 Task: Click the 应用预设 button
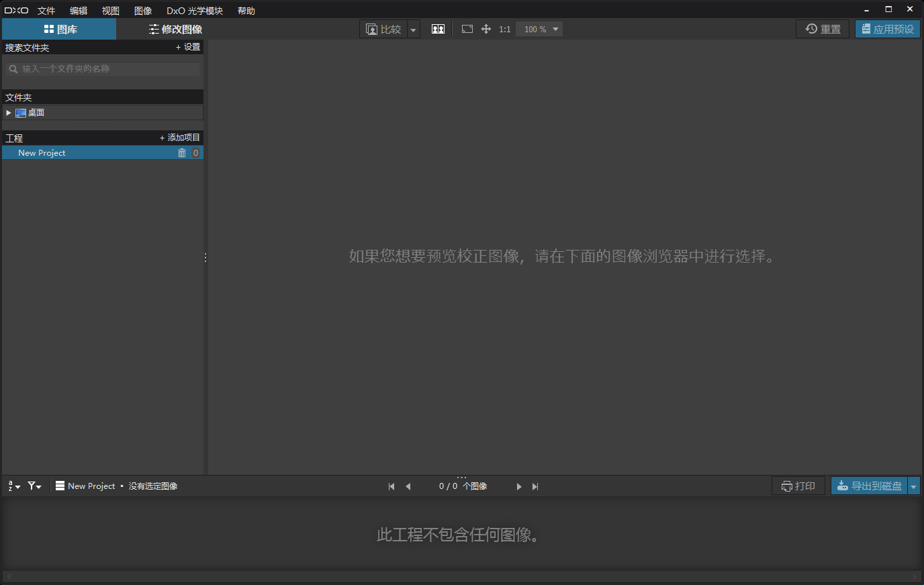pos(887,30)
